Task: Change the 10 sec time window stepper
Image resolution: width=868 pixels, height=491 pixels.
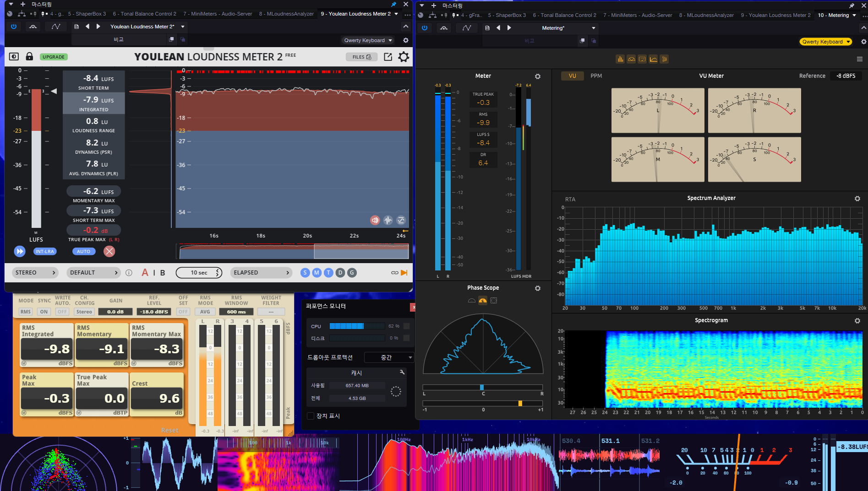Action: point(199,273)
